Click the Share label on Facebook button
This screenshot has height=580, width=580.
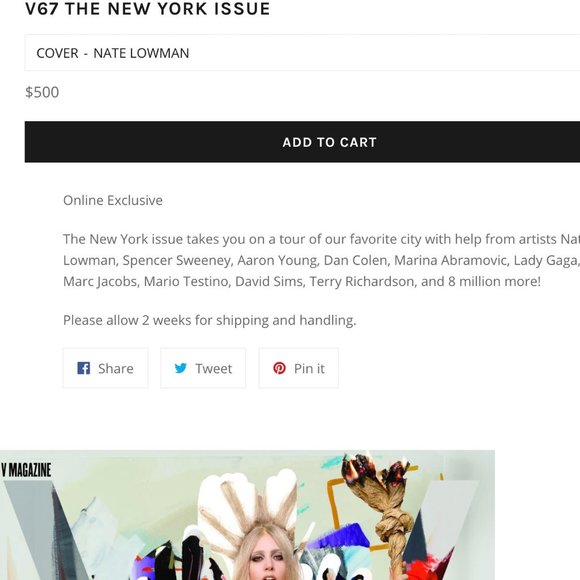(116, 368)
